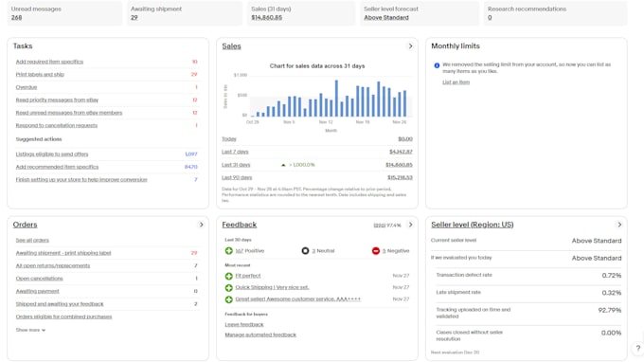Image resolution: width=644 pixels, height=362 pixels.
Task: Click the List an item link
Action: coord(456,82)
